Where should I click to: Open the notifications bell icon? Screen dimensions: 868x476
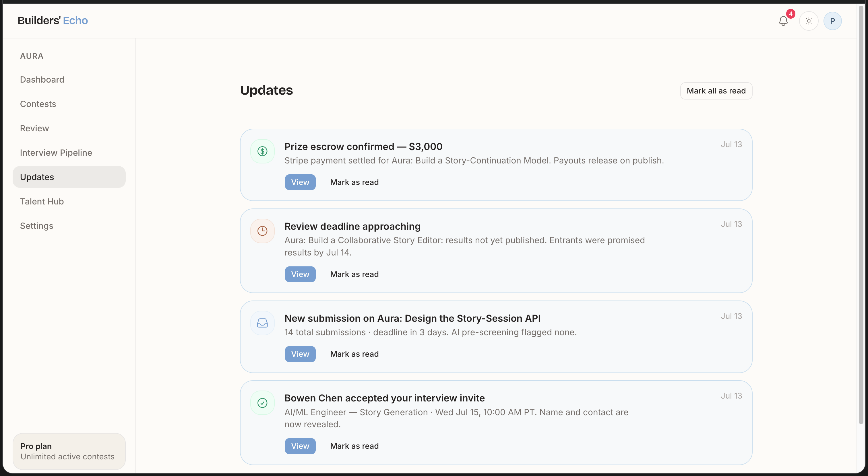point(783,21)
